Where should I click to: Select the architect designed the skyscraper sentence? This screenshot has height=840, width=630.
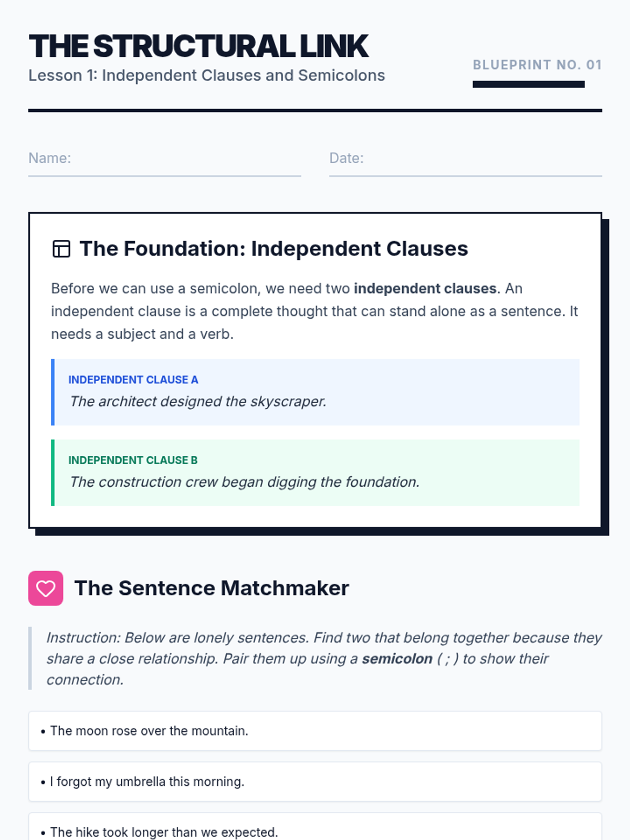click(x=198, y=402)
